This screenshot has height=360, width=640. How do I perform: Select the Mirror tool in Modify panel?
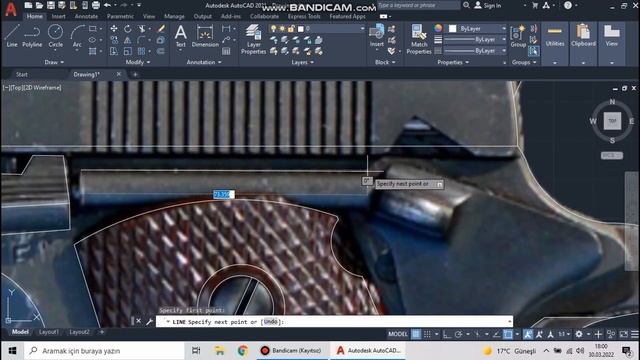(128, 40)
